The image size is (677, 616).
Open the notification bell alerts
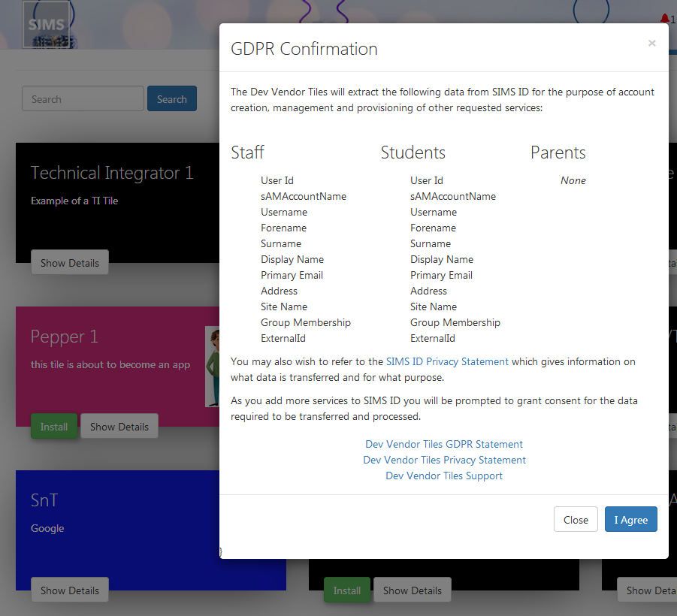click(x=664, y=20)
